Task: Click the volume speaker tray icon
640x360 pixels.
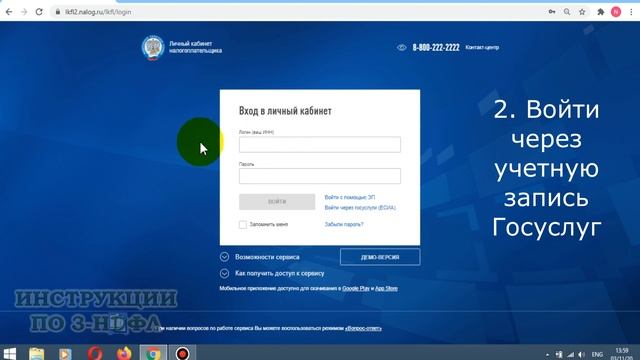Action: (x=582, y=354)
